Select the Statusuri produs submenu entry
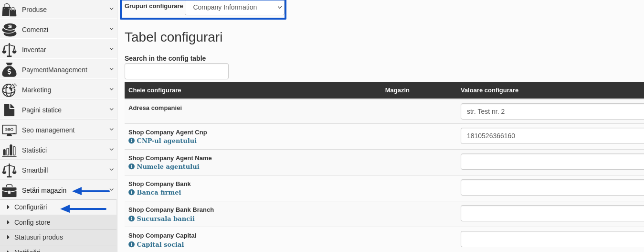The width and height of the screenshot is (644, 252). (x=58, y=237)
